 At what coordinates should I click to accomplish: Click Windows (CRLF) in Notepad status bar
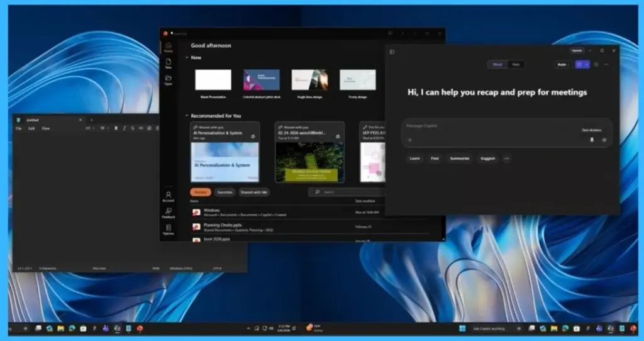181,269
